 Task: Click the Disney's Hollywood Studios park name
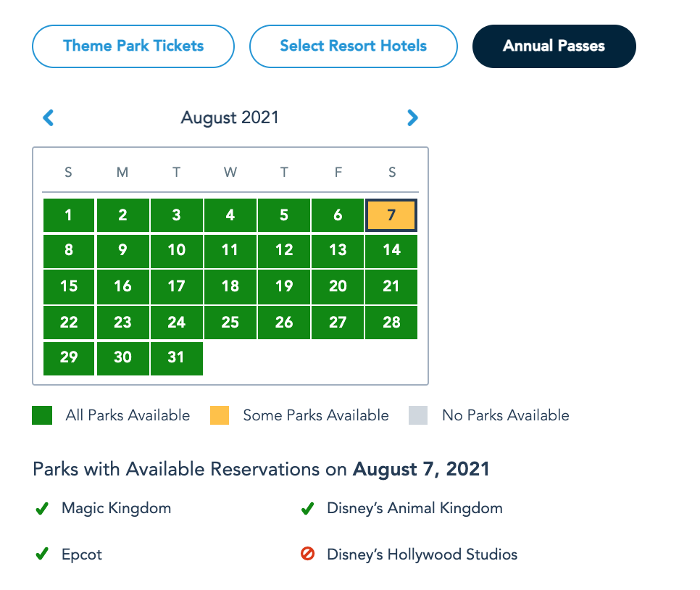[422, 555]
